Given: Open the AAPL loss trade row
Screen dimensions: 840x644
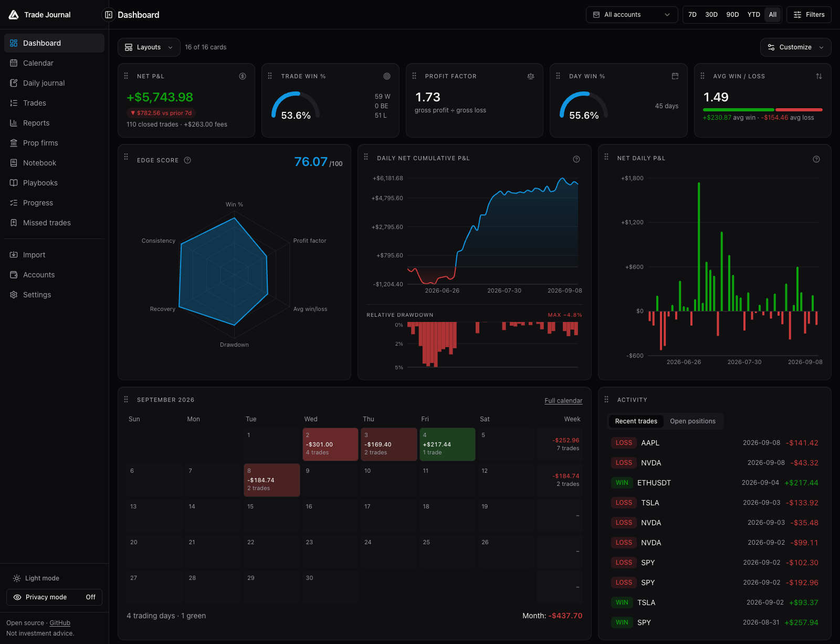Looking at the screenshot, I should click(715, 443).
